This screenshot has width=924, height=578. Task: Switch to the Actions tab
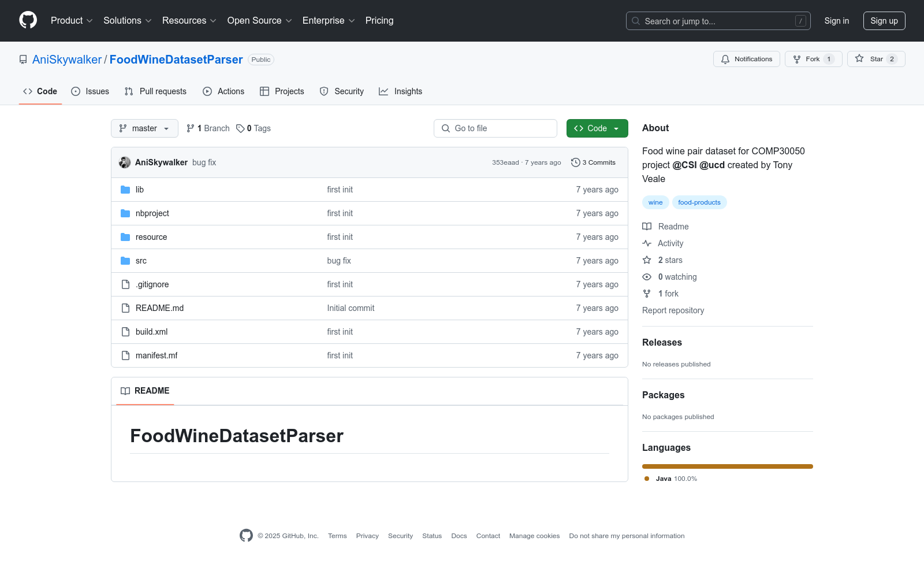(223, 91)
